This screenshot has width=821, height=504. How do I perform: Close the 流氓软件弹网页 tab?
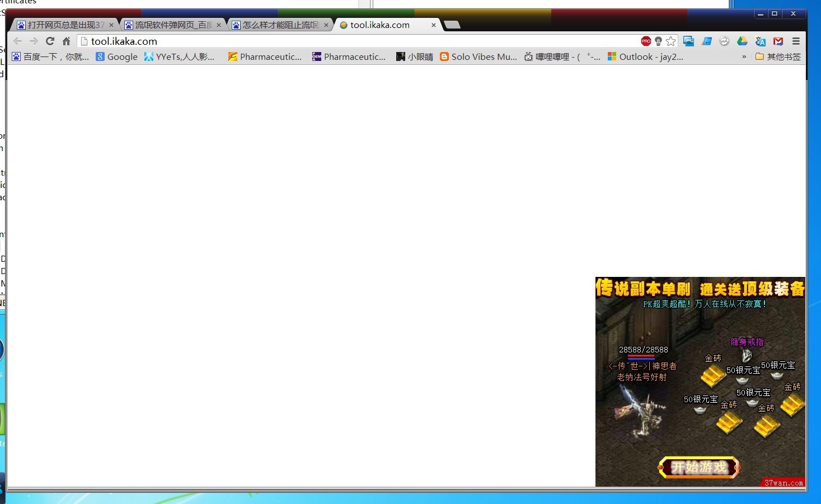(219, 25)
